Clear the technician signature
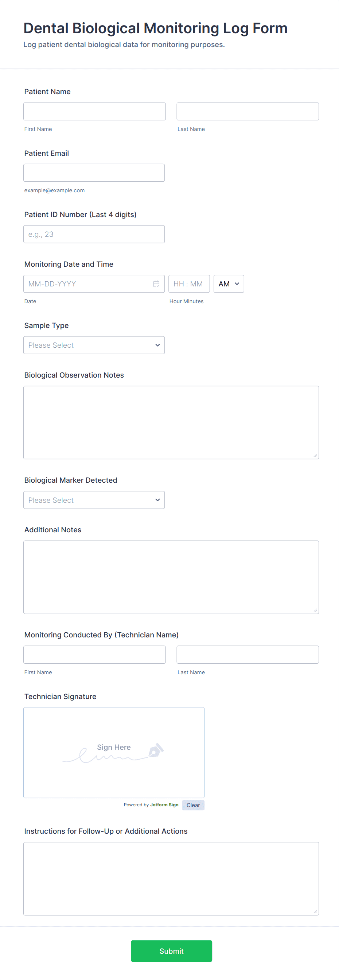This screenshot has height=980, width=339. pyautogui.click(x=193, y=805)
